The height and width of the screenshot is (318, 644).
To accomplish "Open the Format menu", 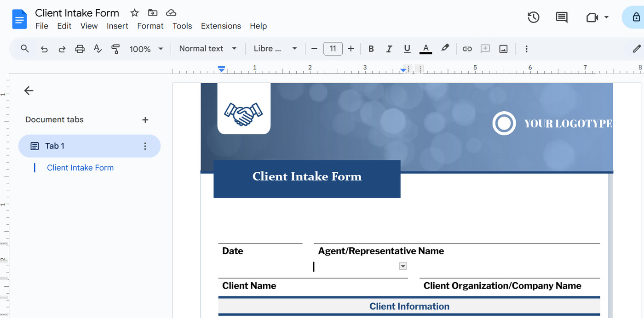I will pyautogui.click(x=150, y=26).
